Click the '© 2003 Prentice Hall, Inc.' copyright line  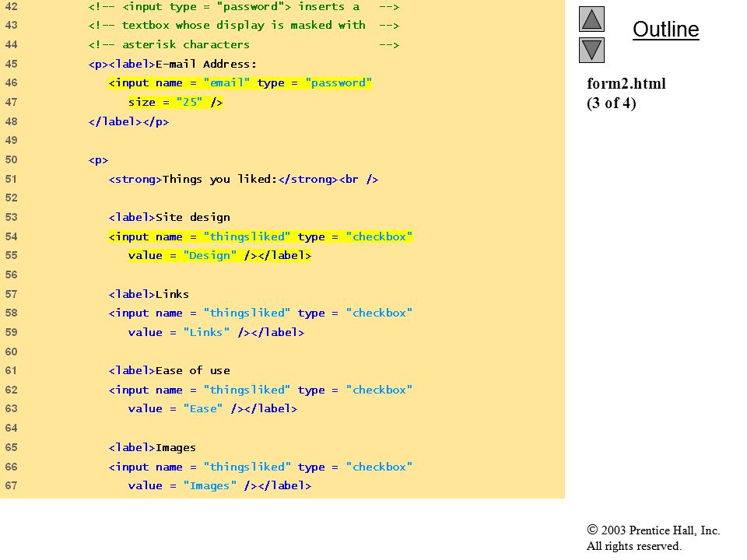point(653,530)
